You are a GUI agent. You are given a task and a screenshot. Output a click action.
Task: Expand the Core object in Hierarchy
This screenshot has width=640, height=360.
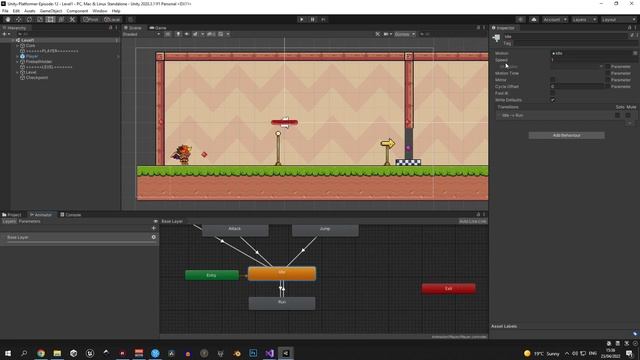18,46
